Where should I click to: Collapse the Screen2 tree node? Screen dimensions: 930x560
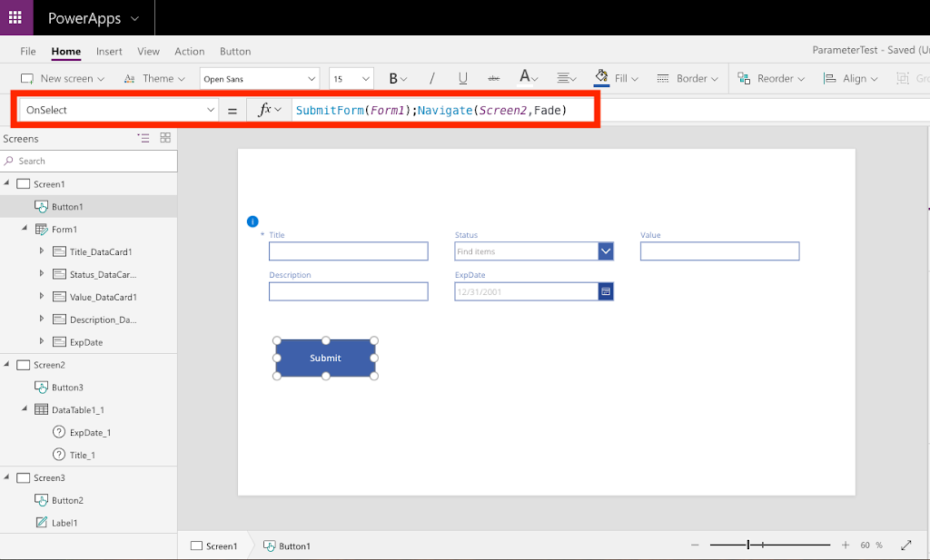7,365
